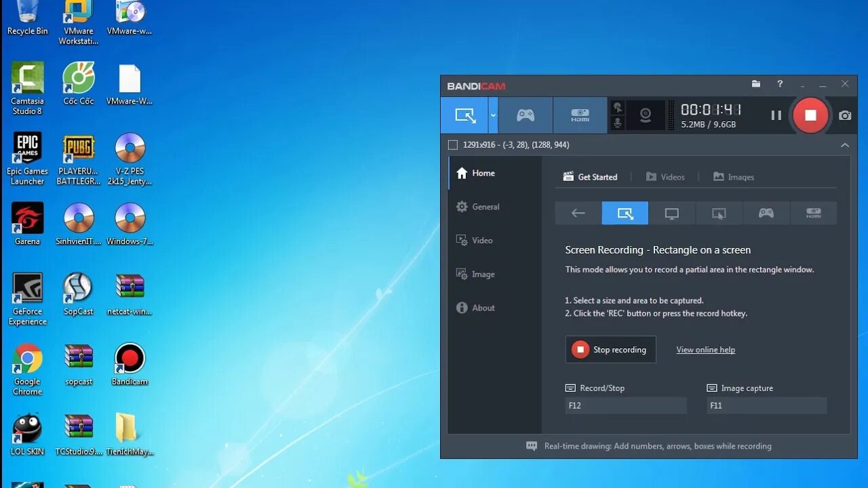Toggle the mouse cursor effect icon
The width and height of the screenshot is (868, 488).
click(x=617, y=107)
